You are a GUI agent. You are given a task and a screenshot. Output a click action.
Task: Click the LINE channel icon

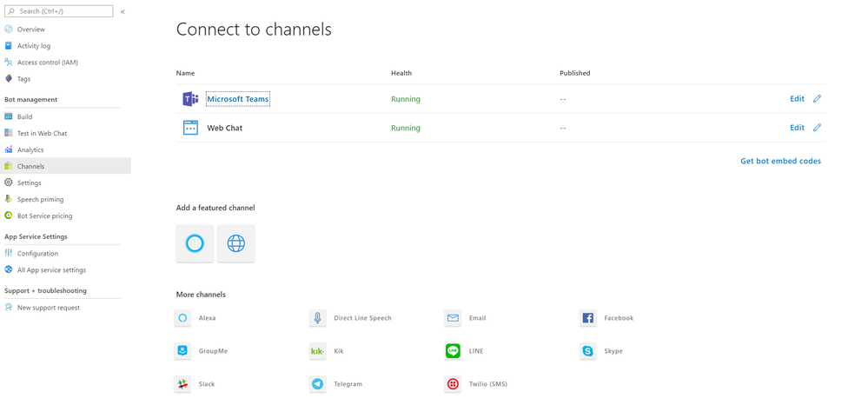453,351
